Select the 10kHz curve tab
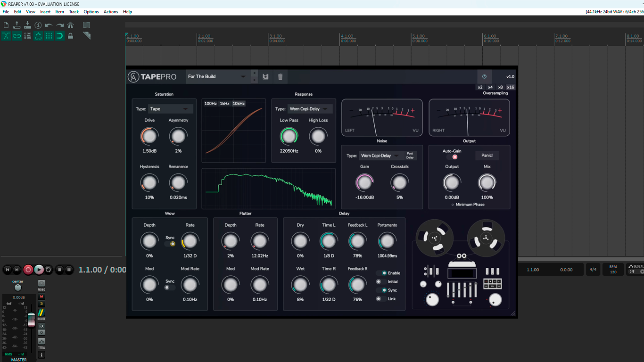Viewport: 644px width, 362px height. pyautogui.click(x=239, y=103)
